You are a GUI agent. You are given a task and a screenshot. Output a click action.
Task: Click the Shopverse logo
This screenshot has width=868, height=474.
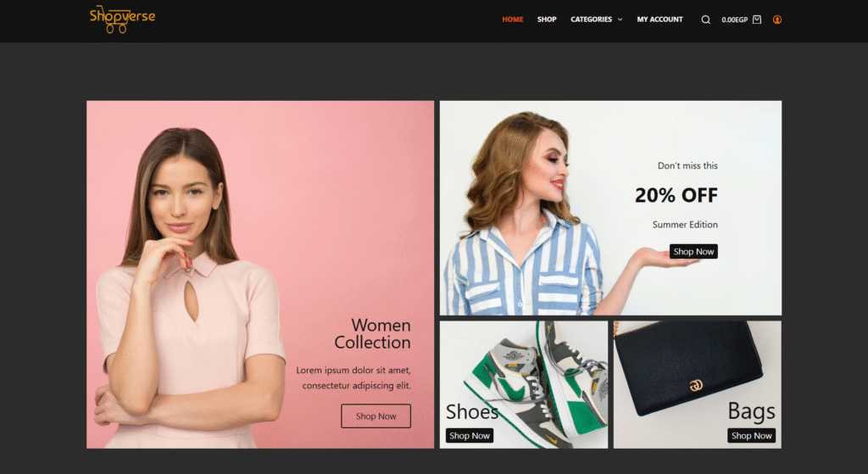[122, 20]
